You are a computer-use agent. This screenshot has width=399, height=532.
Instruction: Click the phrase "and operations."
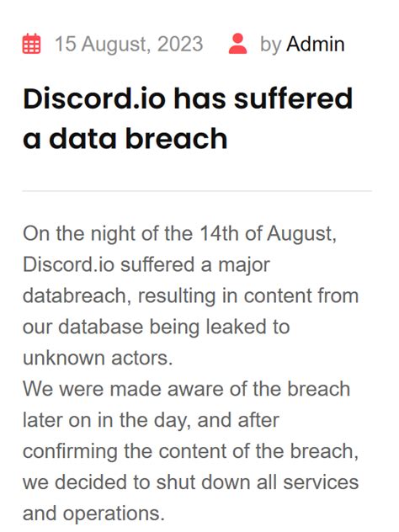click(x=93, y=513)
